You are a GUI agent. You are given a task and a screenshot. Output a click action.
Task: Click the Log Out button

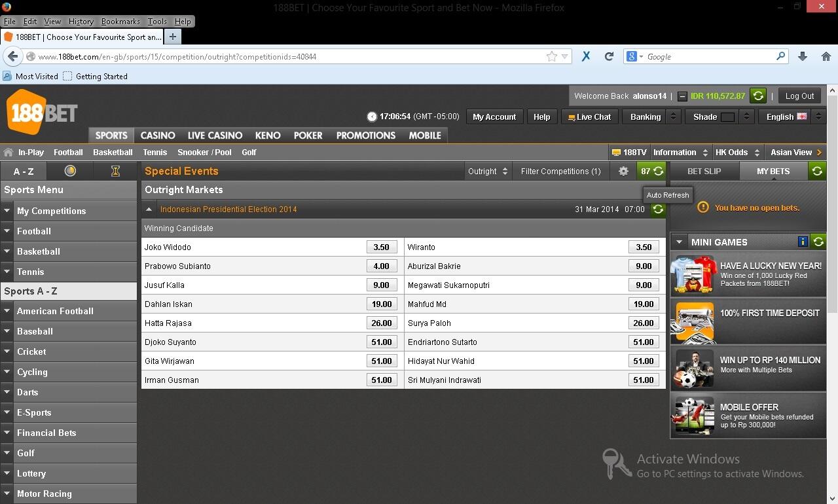[799, 96]
